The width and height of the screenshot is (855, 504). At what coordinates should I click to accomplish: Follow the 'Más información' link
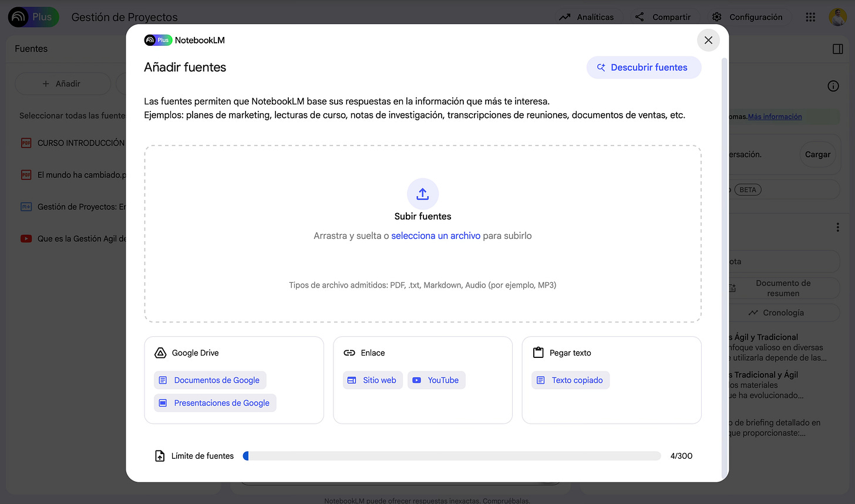point(775,117)
